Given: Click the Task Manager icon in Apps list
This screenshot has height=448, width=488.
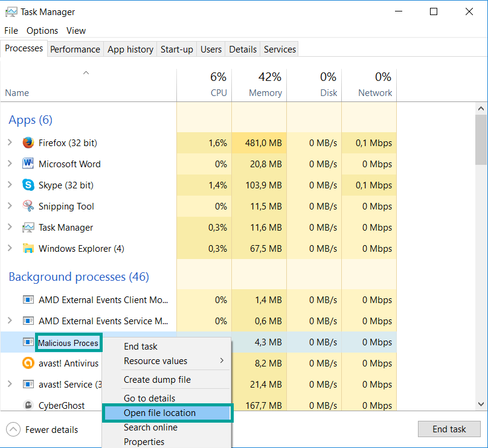Looking at the screenshot, I should (x=28, y=228).
